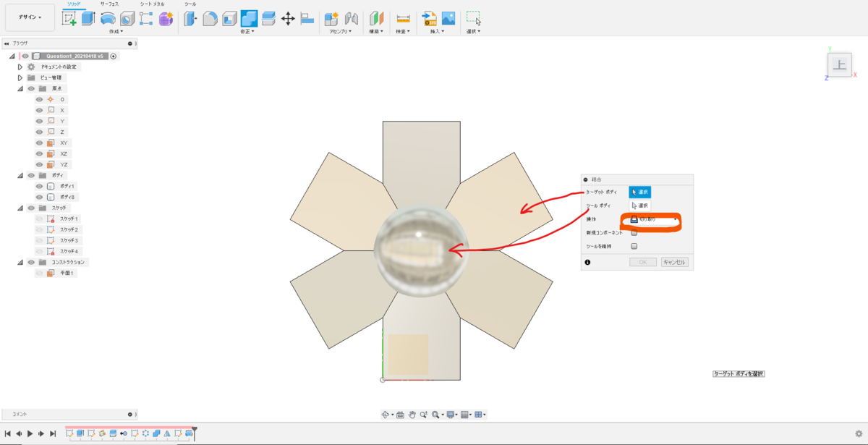Switch to シート メタル tab
This screenshot has height=445, width=868.
(x=152, y=4)
